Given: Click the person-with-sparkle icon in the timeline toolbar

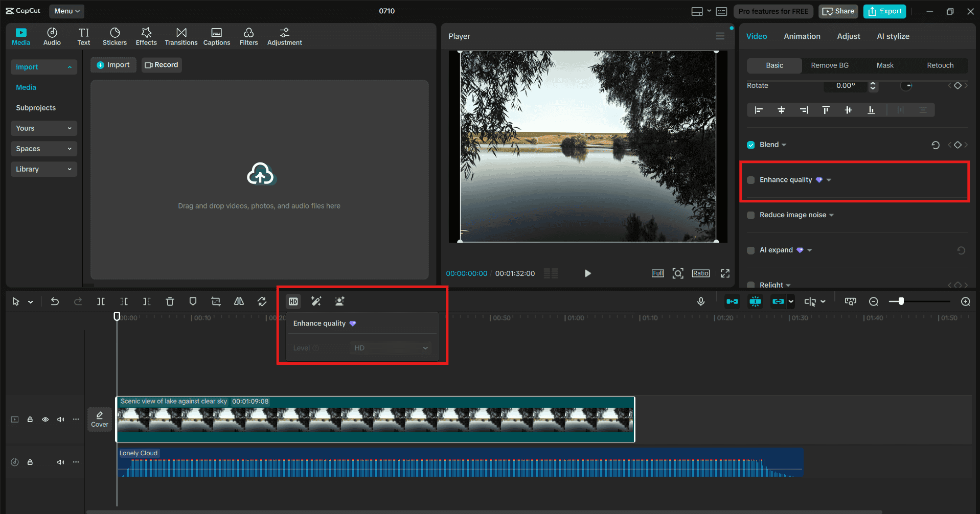Looking at the screenshot, I should tap(339, 301).
